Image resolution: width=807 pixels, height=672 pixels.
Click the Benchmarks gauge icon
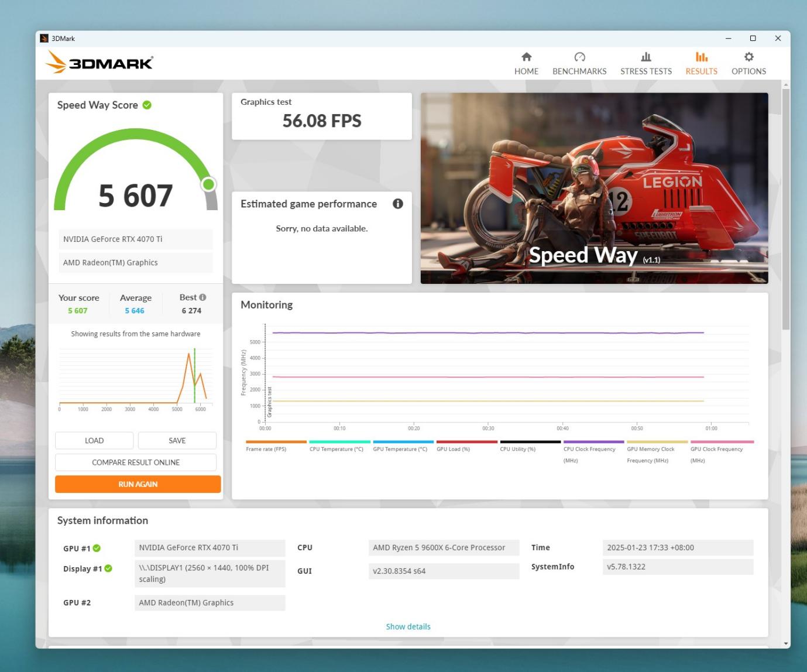(x=580, y=57)
